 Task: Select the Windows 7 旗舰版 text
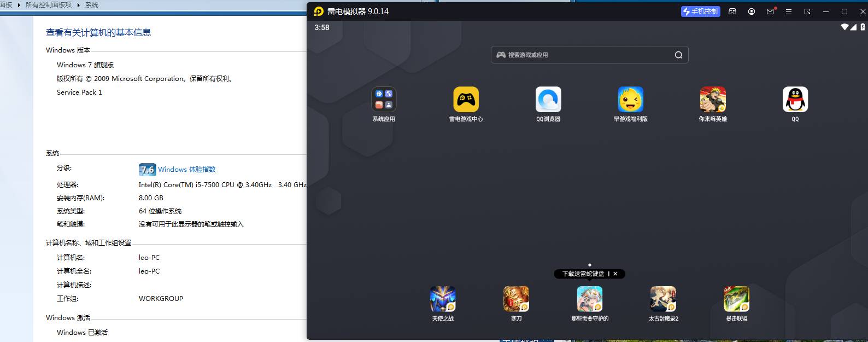(x=85, y=65)
